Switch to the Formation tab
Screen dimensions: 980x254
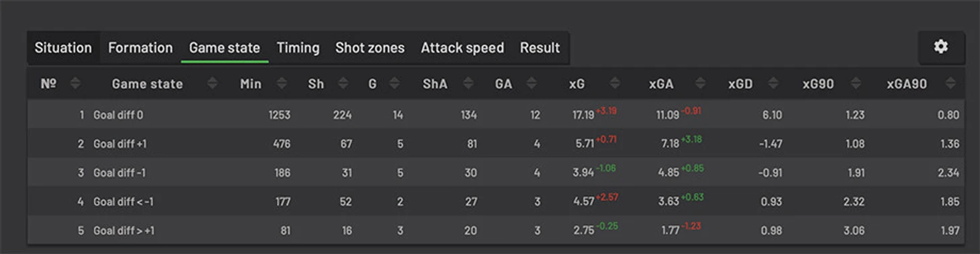(x=140, y=48)
